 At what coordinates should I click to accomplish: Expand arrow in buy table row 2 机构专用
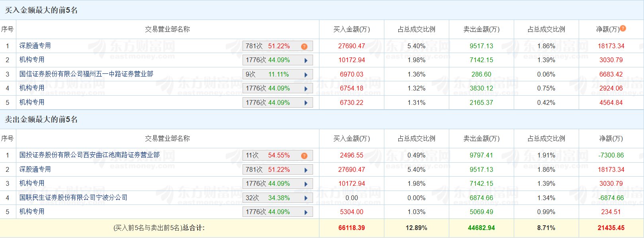pos(306,61)
